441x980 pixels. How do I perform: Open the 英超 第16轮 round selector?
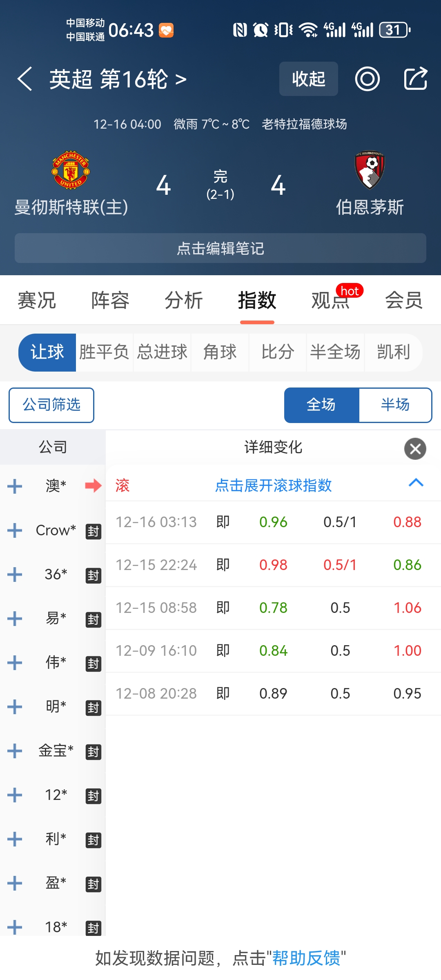118,79
